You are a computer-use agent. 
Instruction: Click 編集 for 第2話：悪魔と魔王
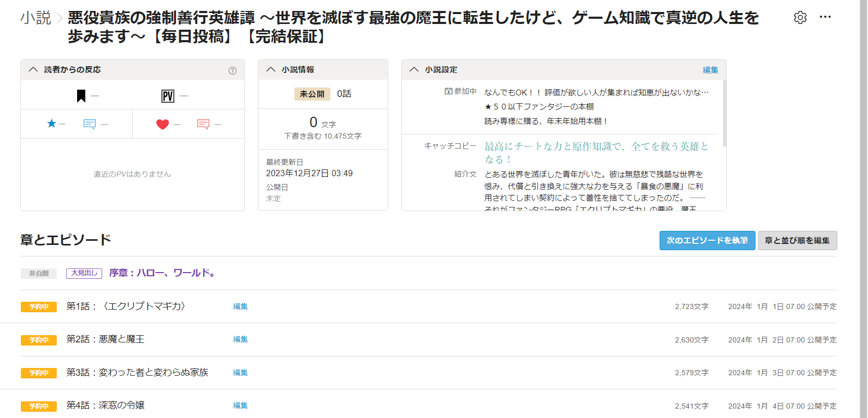[x=240, y=339]
